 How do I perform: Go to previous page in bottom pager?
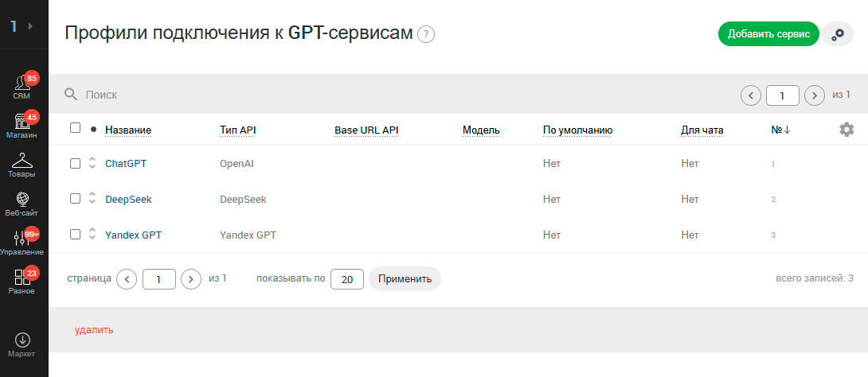click(127, 279)
